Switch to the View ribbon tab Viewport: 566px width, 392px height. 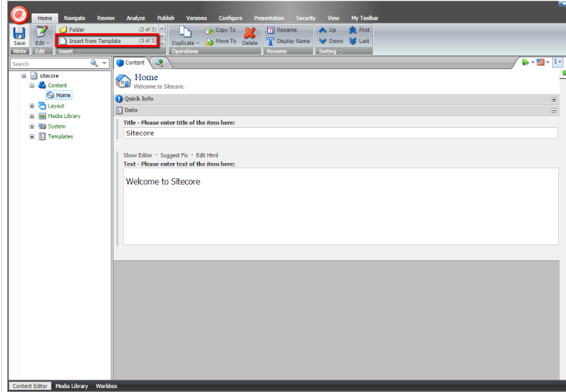[333, 18]
